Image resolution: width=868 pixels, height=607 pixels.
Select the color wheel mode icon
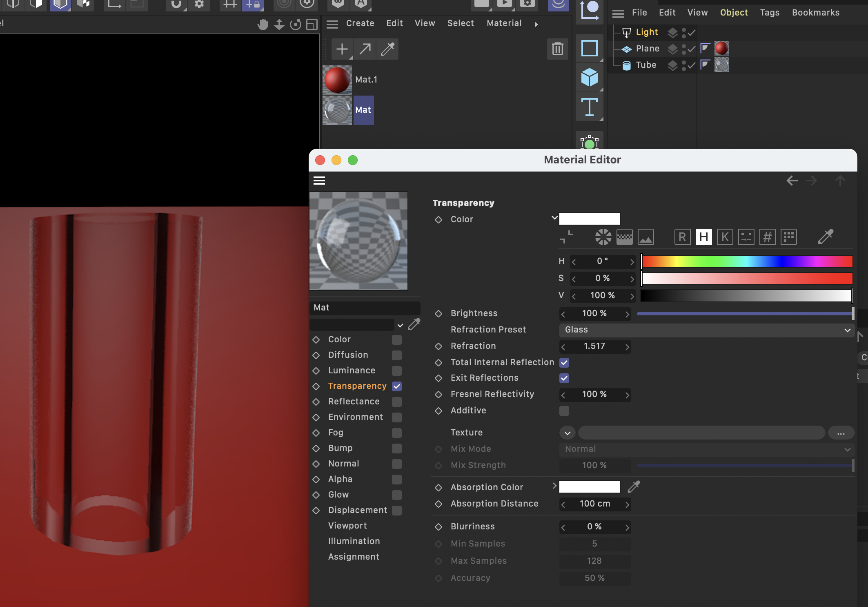point(603,237)
